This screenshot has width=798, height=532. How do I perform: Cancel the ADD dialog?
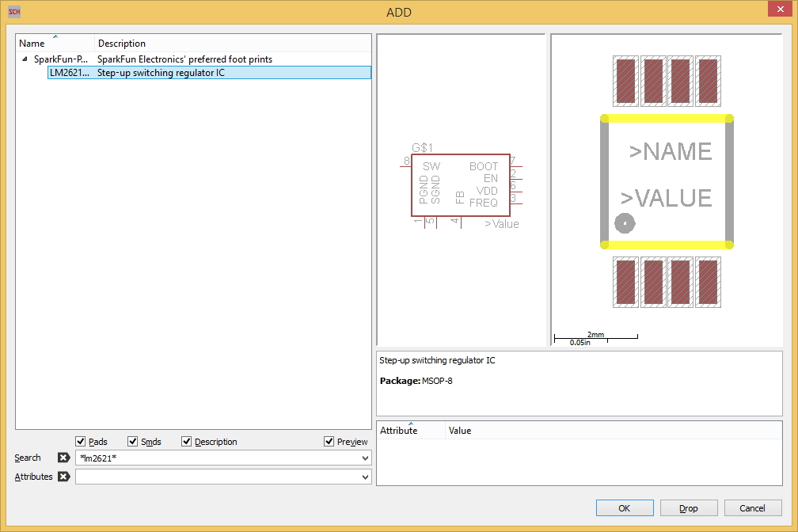pyautogui.click(x=753, y=508)
